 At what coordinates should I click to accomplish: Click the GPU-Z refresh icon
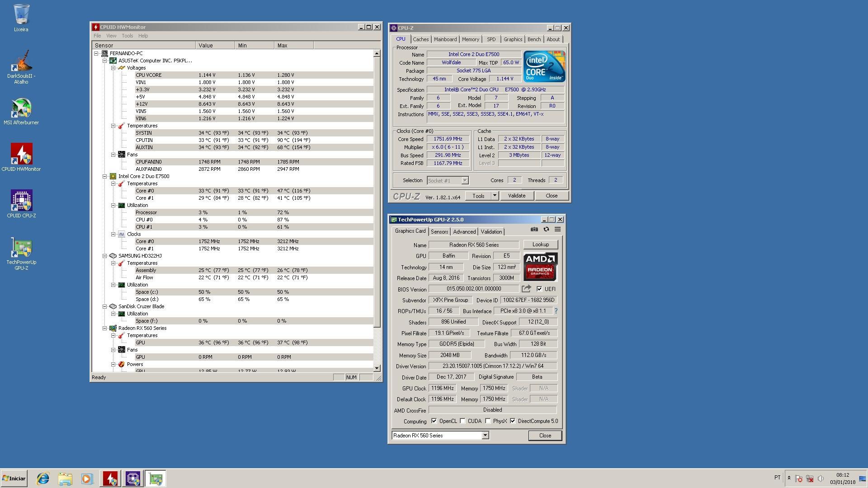coord(546,230)
